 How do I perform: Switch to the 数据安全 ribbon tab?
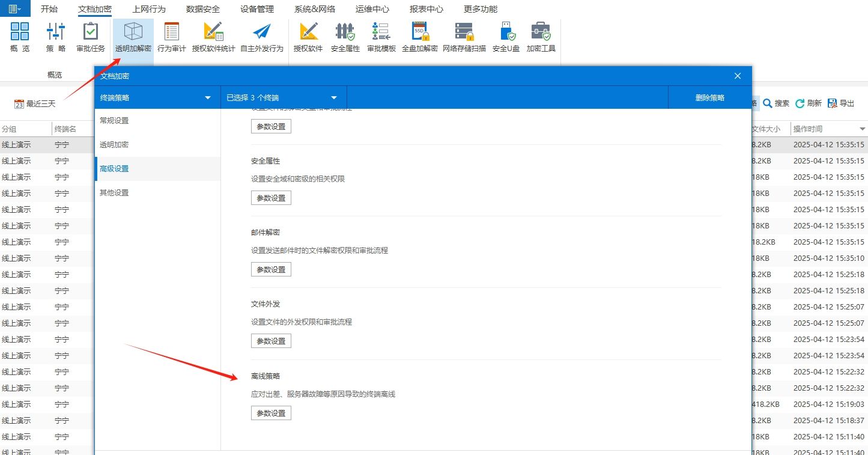(x=202, y=8)
